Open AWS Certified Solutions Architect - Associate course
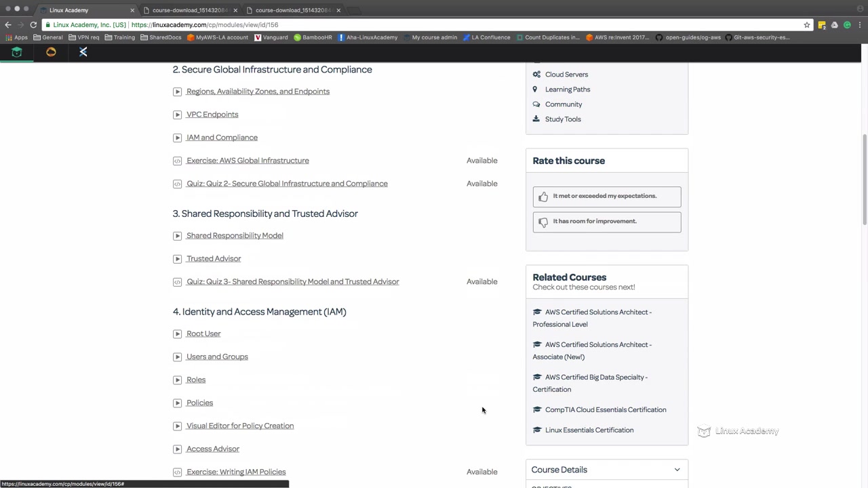 (592, 350)
